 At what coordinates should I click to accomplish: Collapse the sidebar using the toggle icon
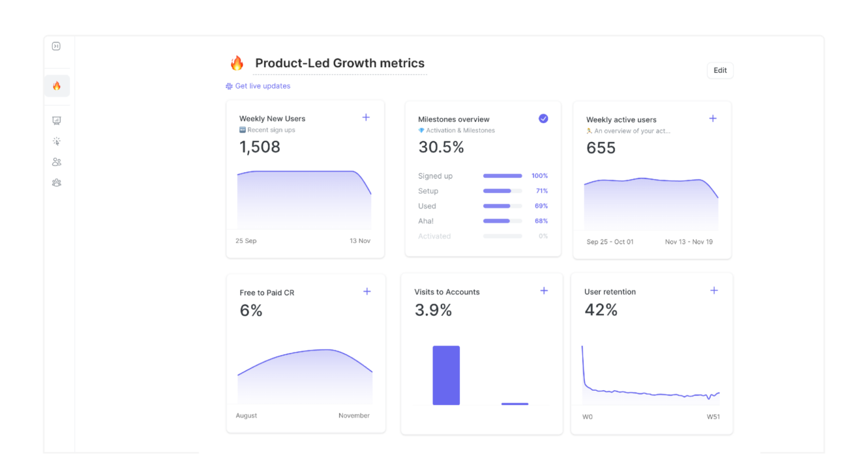tap(57, 46)
